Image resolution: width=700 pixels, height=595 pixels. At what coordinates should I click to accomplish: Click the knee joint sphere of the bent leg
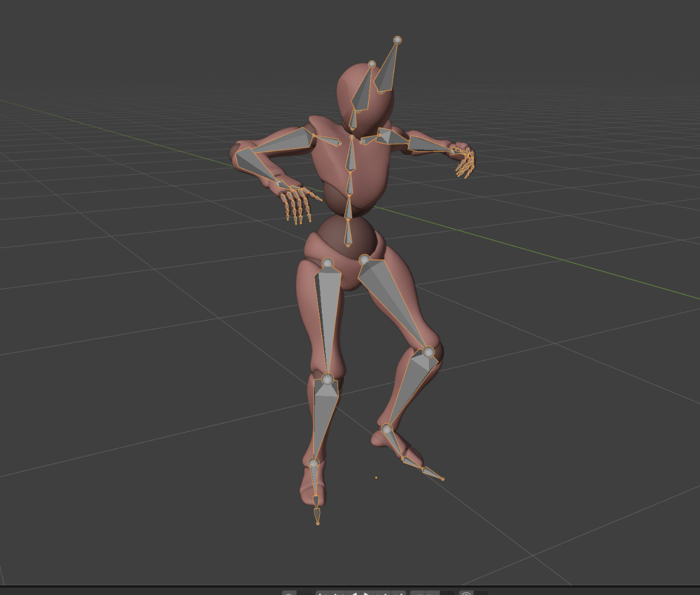[x=428, y=352]
